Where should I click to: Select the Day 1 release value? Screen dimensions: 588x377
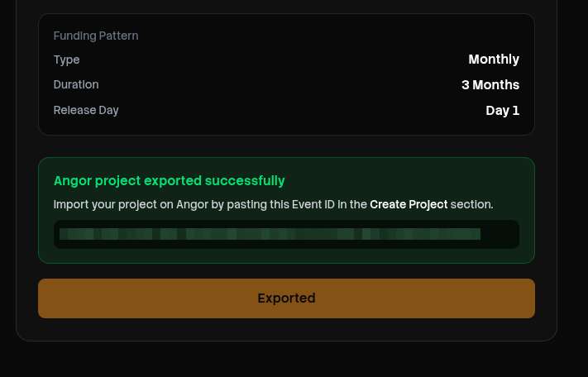click(502, 110)
